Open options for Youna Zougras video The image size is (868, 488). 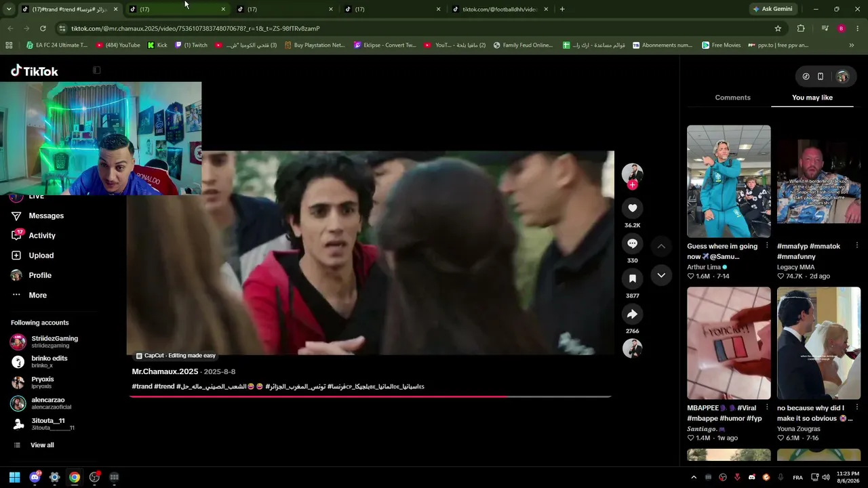pos(856,408)
